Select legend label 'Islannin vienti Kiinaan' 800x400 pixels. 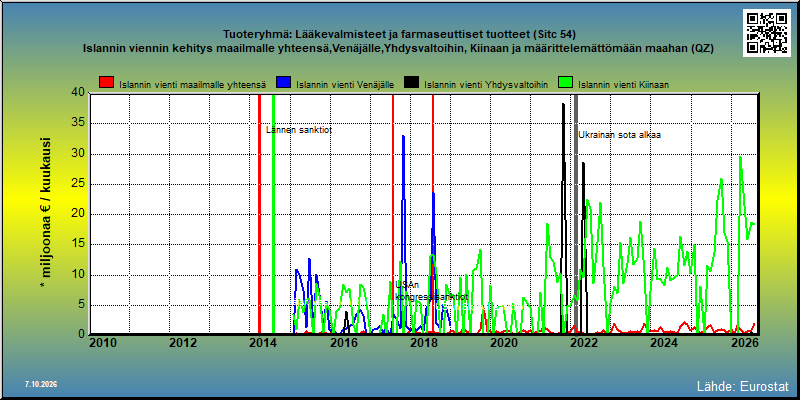(623, 85)
